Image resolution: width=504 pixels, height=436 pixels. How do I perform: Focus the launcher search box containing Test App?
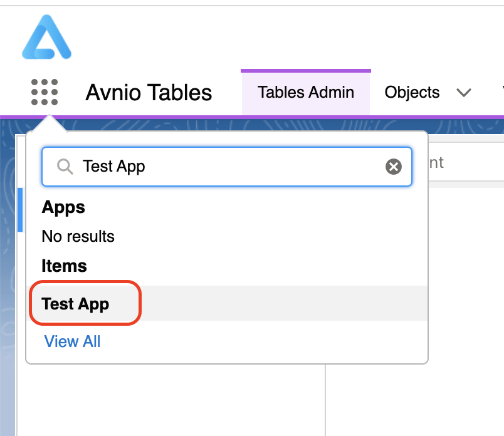[x=226, y=166]
